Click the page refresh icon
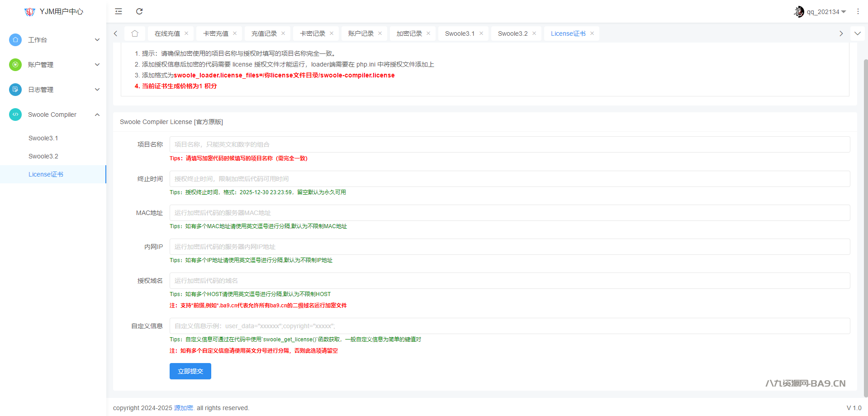 139,11
